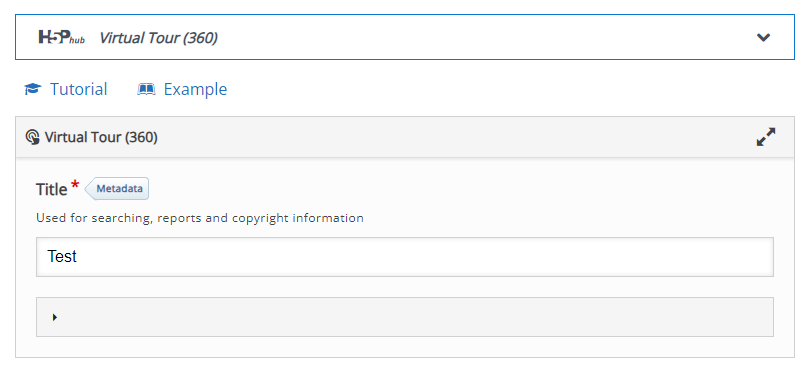Click graduation cap icon beside Tutorial
806x368 pixels.
click(x=32, y=89)
